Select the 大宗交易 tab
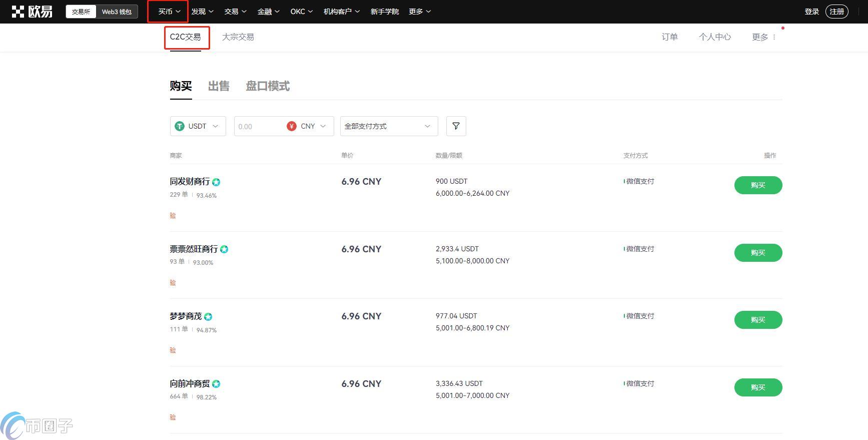 coord(238,37)
